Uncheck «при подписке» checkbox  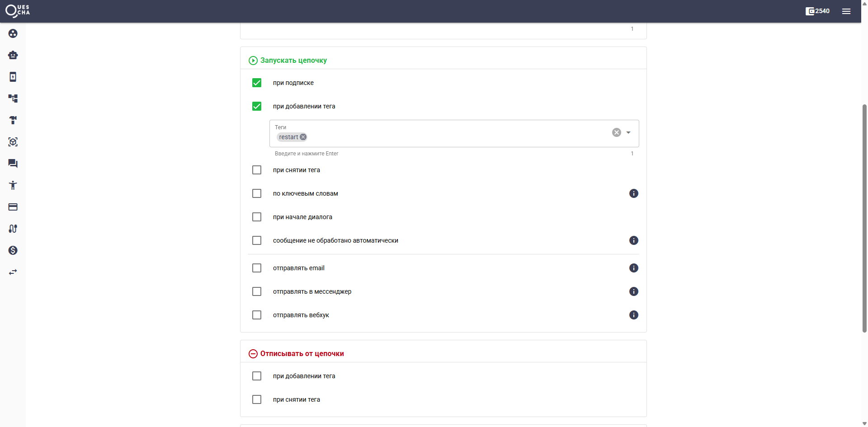coord(257,83)
